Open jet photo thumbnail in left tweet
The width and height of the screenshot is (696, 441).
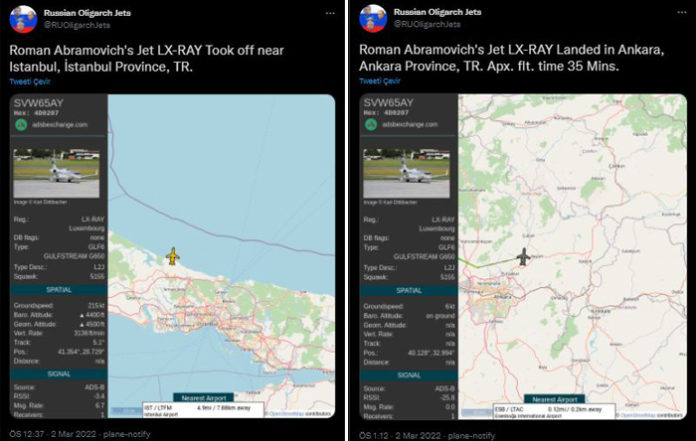tap(56, 174)
